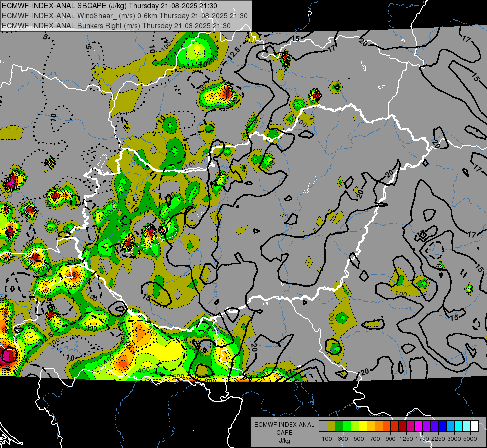The height and width of the screenshot is (448, 487).
Task: Choose the red swatch starting at 900
Action: pos(395,426)
